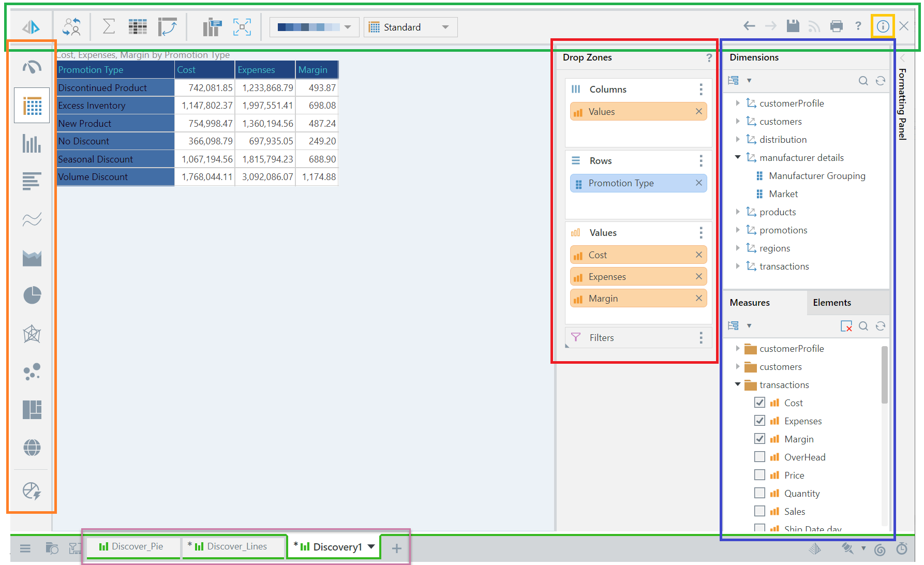
Task: Open the color palette dropdown arrow
Action: pos(348,27)
